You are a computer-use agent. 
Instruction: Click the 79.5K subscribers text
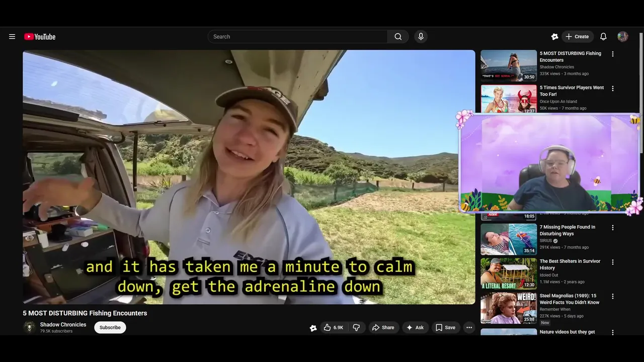56,331
